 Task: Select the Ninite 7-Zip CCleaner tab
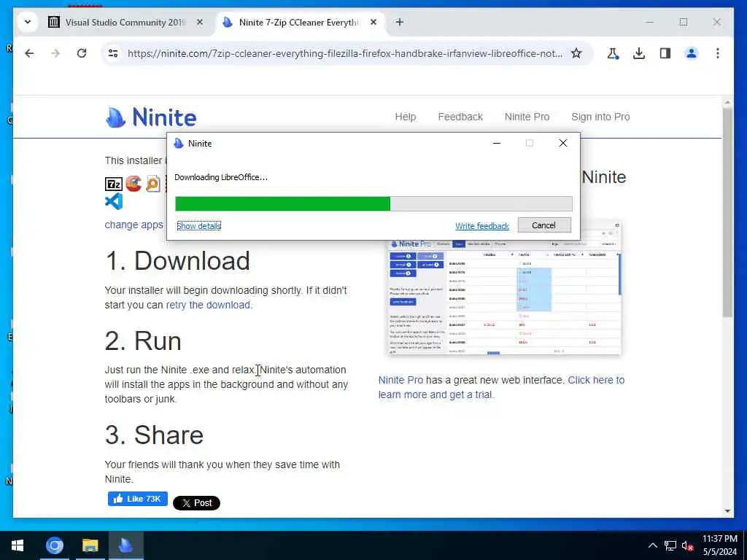pyautogui.click(x=298, y=23)
